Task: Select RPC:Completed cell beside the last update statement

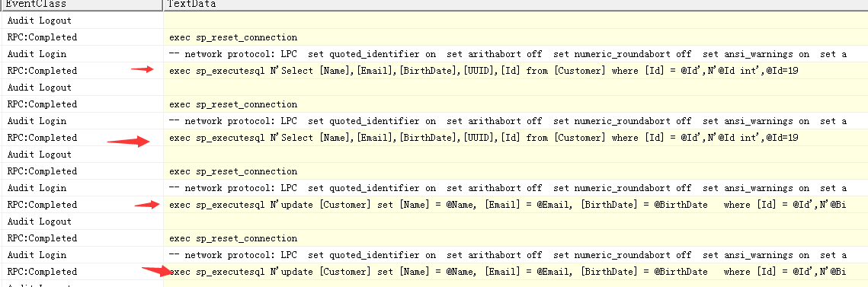Action: pos(83,272)
